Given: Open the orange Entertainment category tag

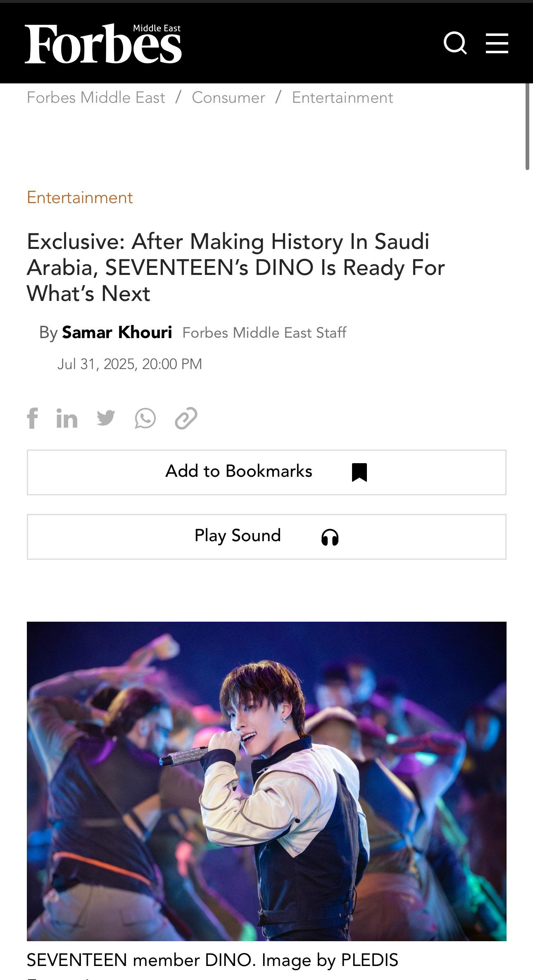Looking at the screenshot, I should tap(80, 198).
